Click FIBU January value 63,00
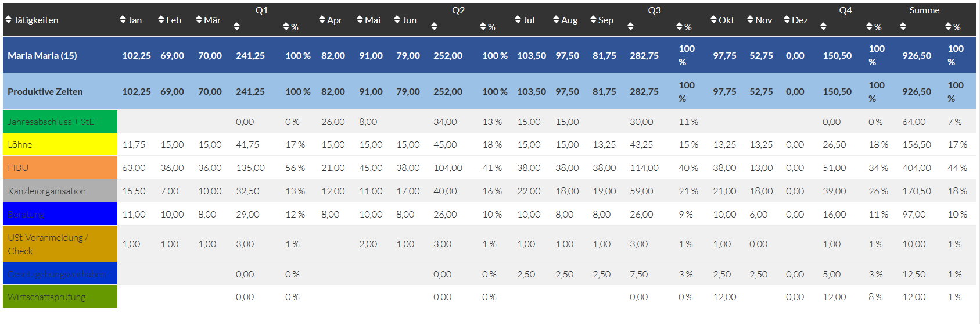980x324 pixels. coord(134,168)
